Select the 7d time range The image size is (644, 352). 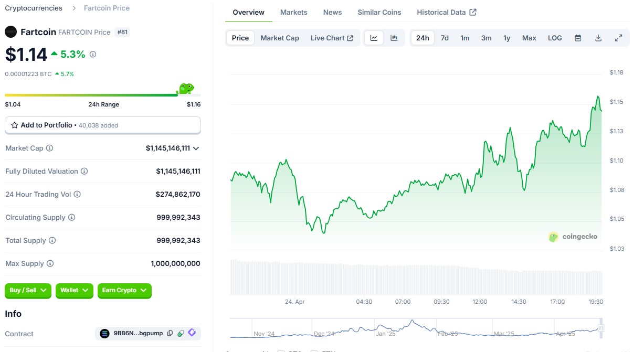(x=445, y=38)
